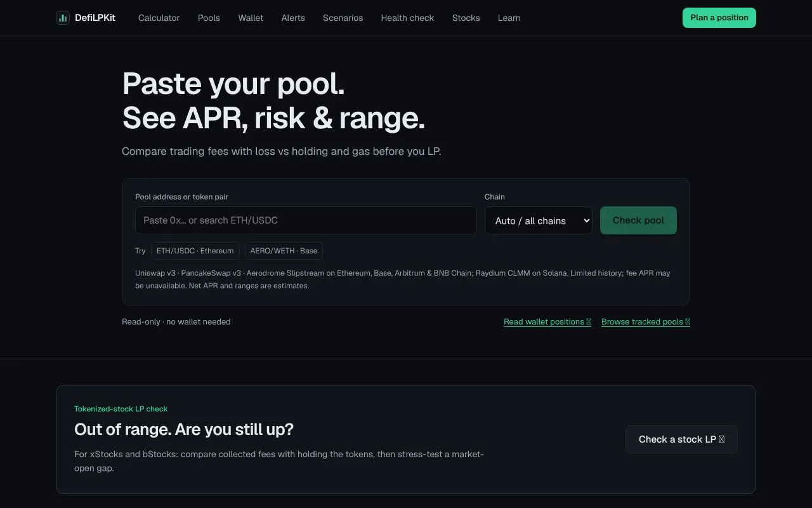Viewport: 812px width, 508px height.
Task: Try the AERO/WETH · Base example chip
Action: click(x=284, y=251)
